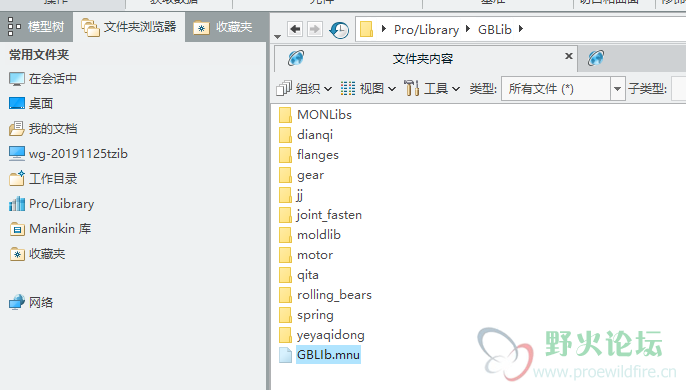
Task: Click the browser globe icon in second tab
Action: [596, 58]
